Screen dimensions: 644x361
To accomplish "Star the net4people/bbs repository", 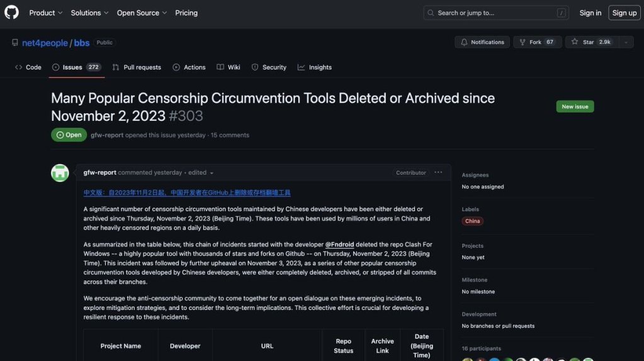I will tap(591, 42).
